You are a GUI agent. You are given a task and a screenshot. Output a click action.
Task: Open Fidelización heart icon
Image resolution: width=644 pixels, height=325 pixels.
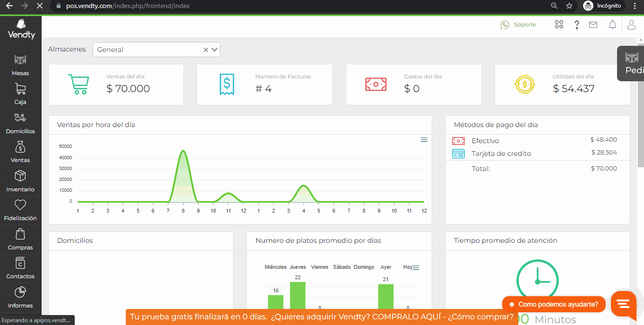pos(20,205)
